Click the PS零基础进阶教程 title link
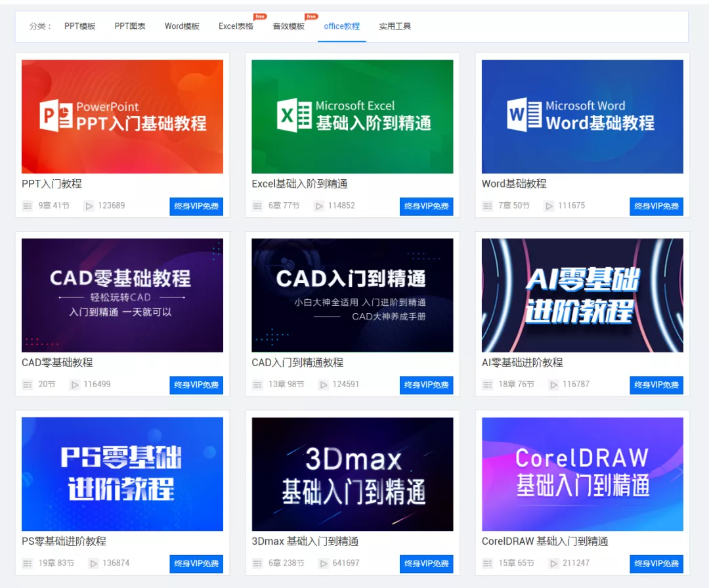The height and width of the screenshot is (588, 709). point(64,541)
